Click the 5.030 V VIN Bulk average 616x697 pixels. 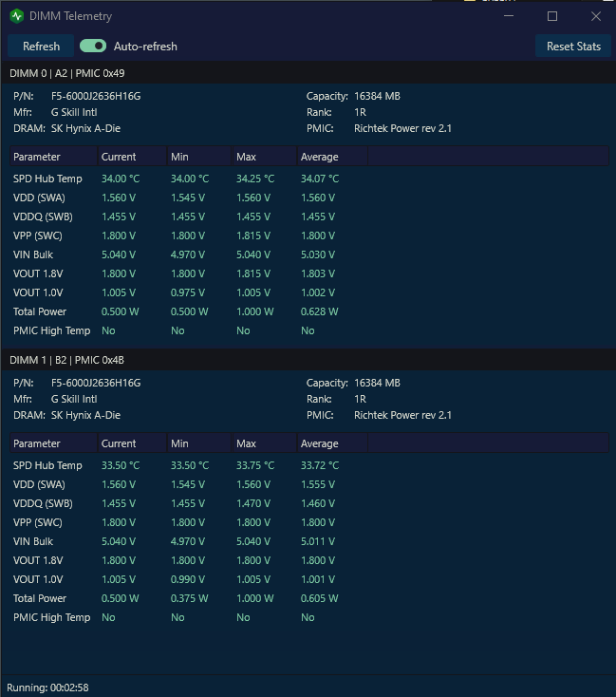318,254
